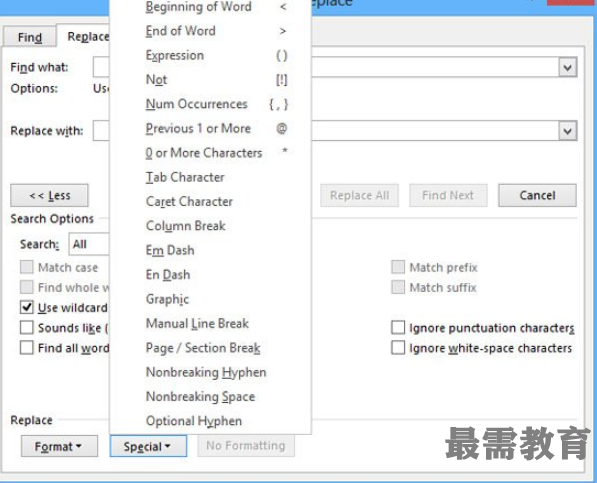The height and width of the screenshot is (483, 597).
Task: Choose Nonbreaking Space option
Action: pos(211,396)
